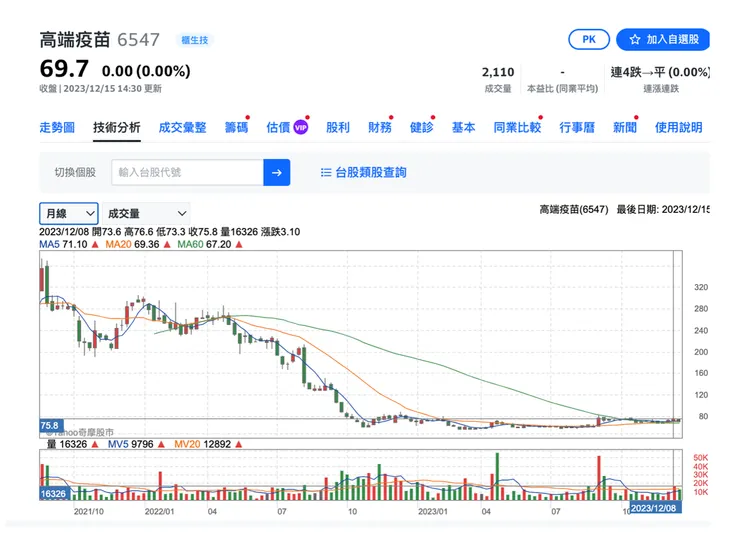
Task: Go to the 股利 tab
Action: [338, 127]
